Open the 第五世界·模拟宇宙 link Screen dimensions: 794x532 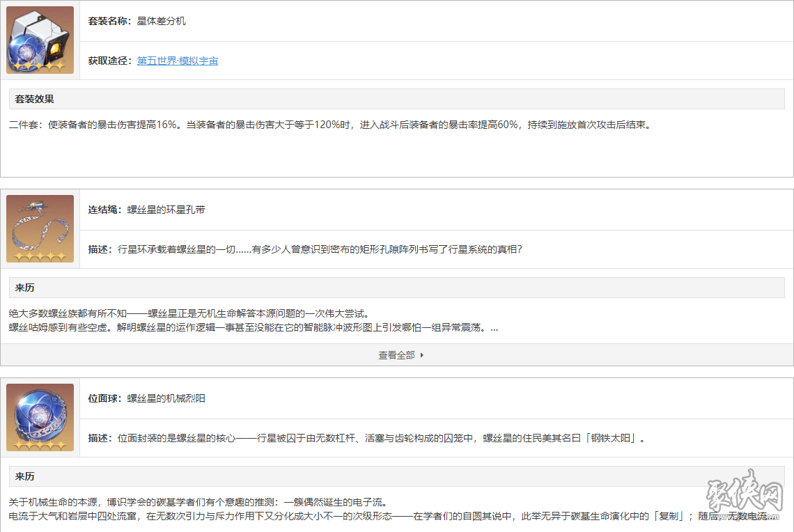click(x=178, y=61)
